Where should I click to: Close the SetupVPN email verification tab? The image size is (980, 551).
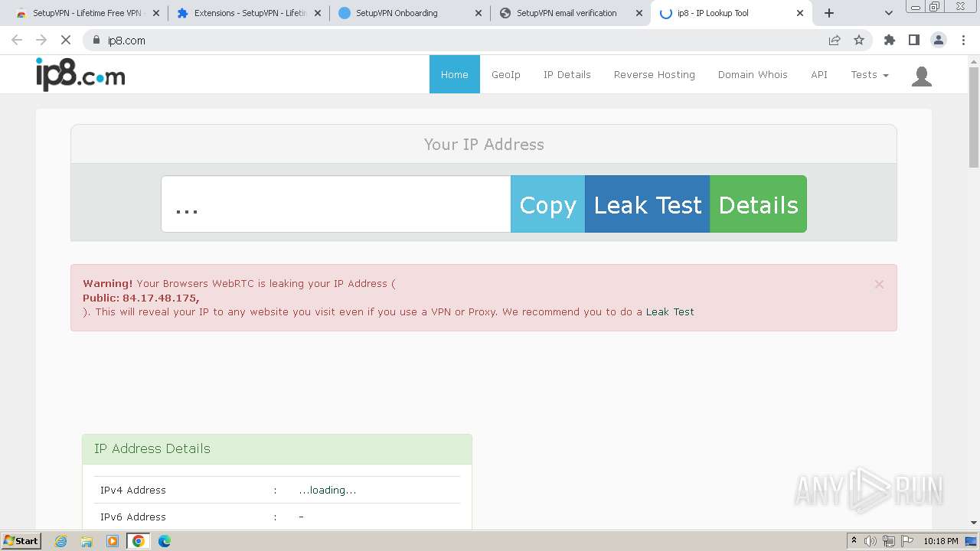(x=639, y=13)
